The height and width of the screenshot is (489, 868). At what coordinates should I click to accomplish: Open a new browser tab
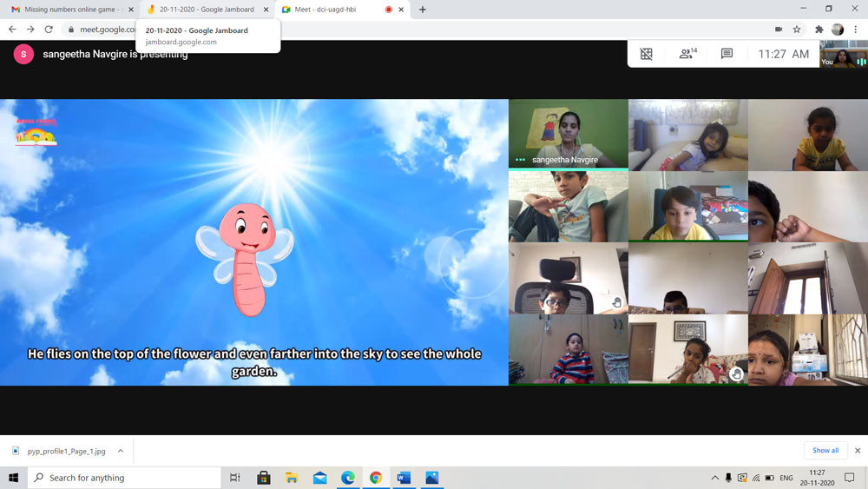(x=423, y=10)
